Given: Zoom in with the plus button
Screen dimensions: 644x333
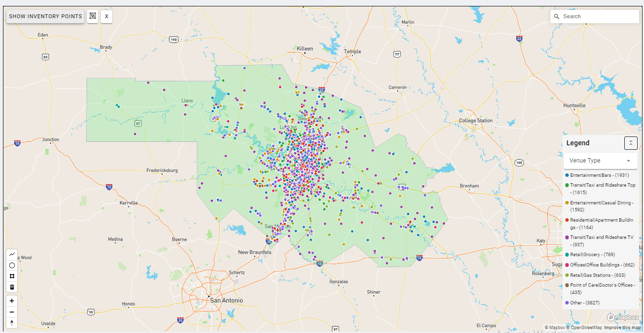Looking at the screenshot, I should click(12, 300).
